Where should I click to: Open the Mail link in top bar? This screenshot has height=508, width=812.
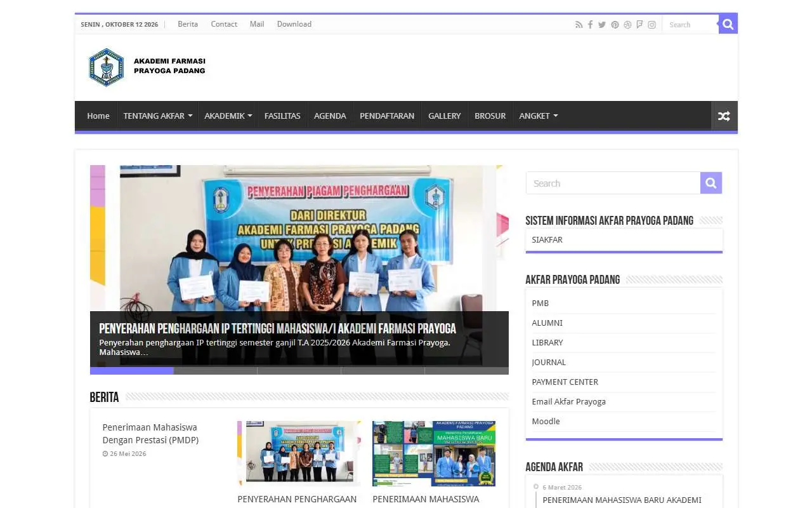coord(257,24)
